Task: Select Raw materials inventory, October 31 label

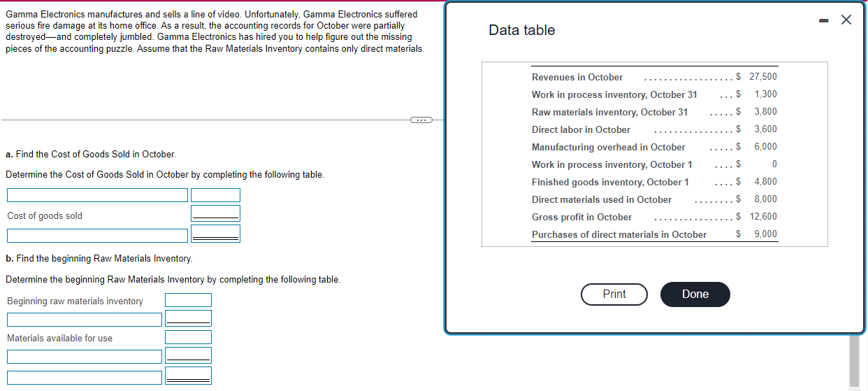Action: pos(609,112)
